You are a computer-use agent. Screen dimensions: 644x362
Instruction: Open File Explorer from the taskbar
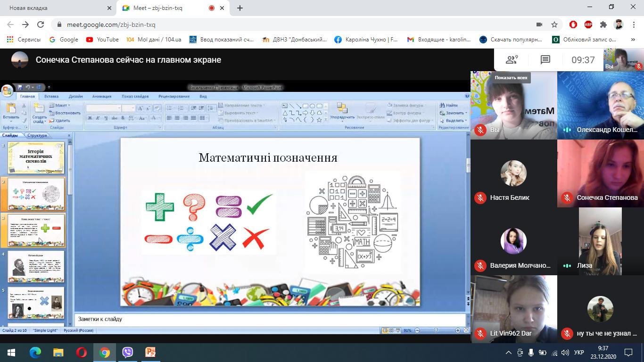[58, 352]
